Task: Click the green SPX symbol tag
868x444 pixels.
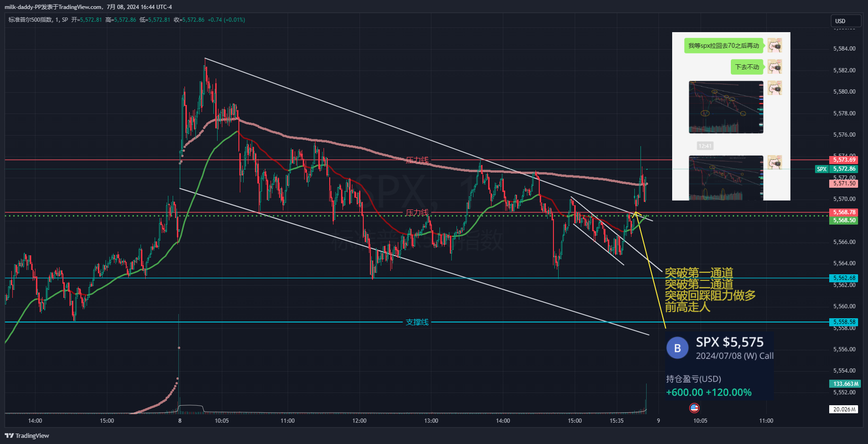Action: [822, 169]
